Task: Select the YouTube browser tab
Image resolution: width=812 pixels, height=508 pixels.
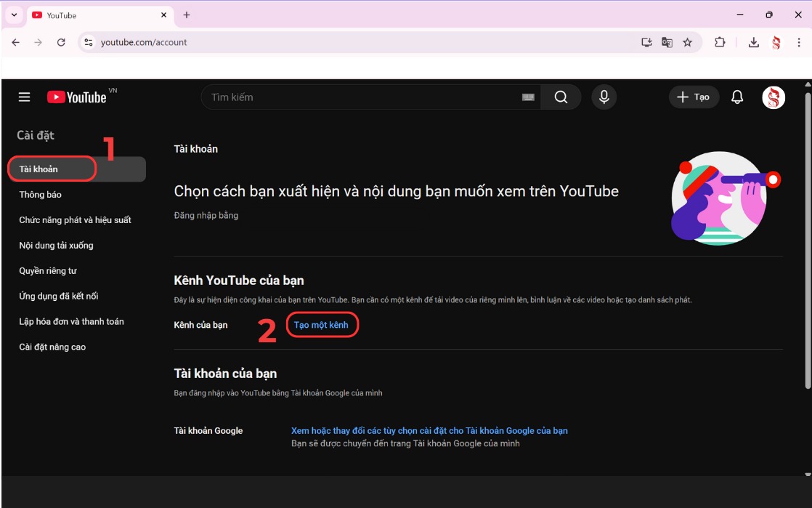Action: [100, 15]
